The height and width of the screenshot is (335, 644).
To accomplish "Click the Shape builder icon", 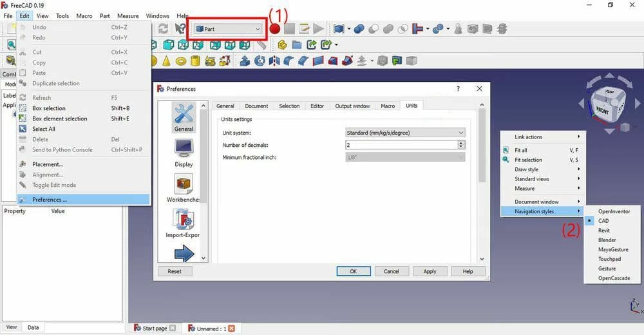I will 225,61.
